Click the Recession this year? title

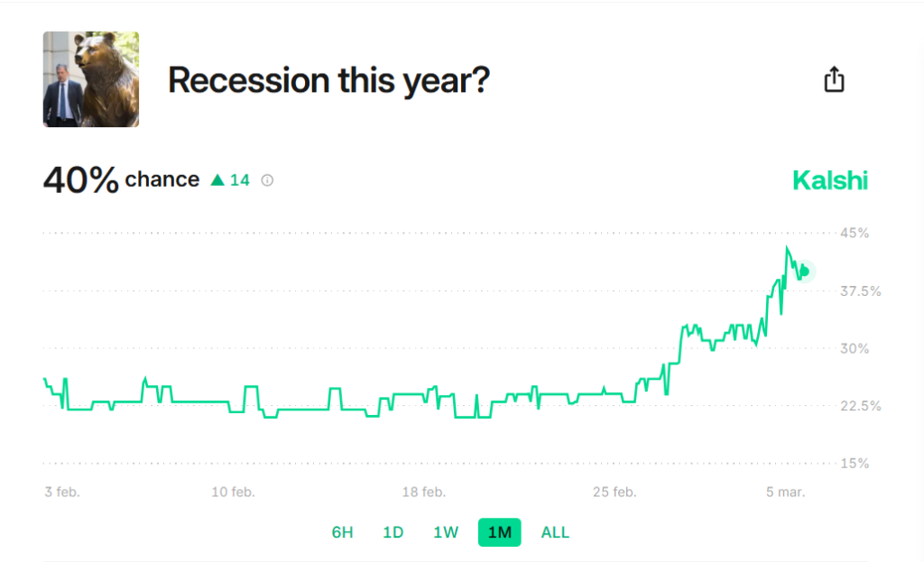328,80
